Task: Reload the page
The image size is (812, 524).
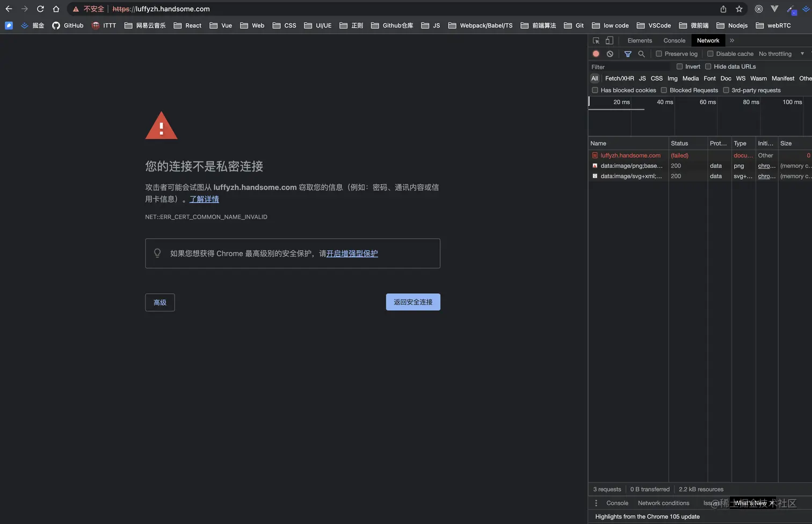Action: pyautogui.click(x=40, y=9)
